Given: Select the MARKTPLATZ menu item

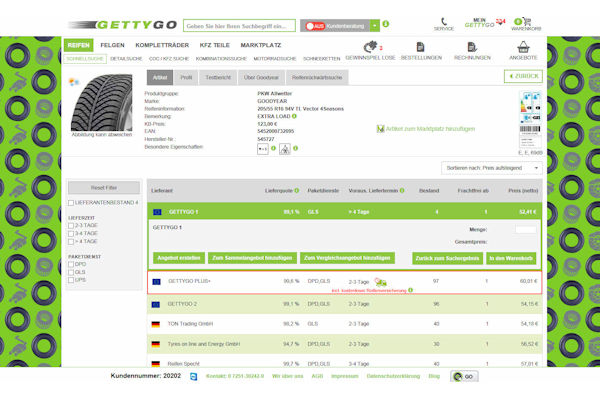Looking at the screenshot, I should pyautogui.click(x=261, y=45).
